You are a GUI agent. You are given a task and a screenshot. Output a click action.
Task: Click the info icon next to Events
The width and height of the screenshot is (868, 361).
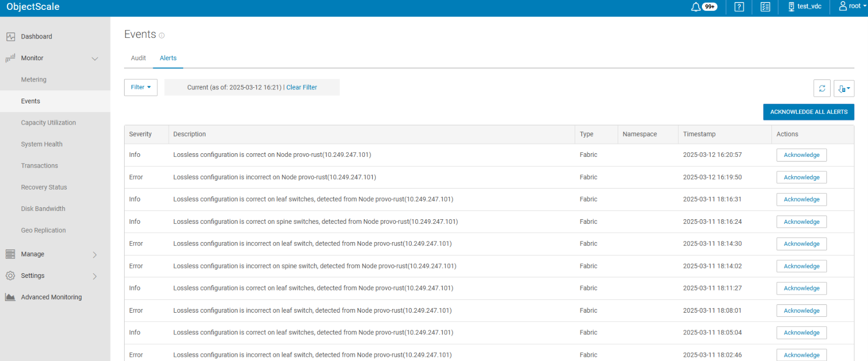[x=162, y=35]
